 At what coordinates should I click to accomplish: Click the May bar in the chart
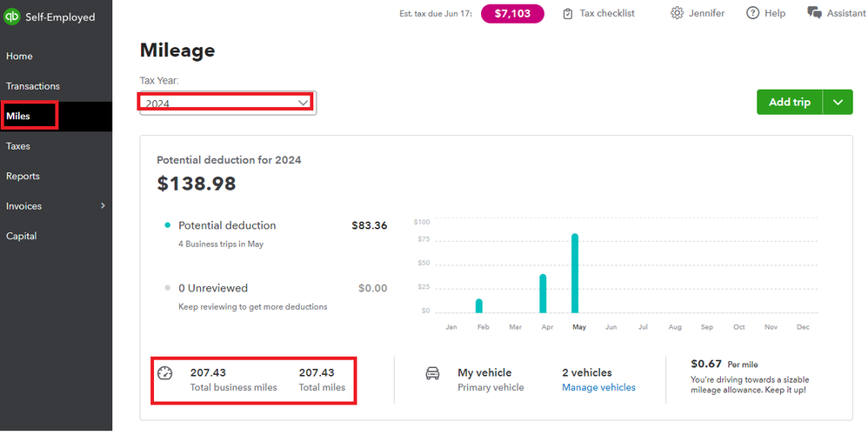[575, 273]
